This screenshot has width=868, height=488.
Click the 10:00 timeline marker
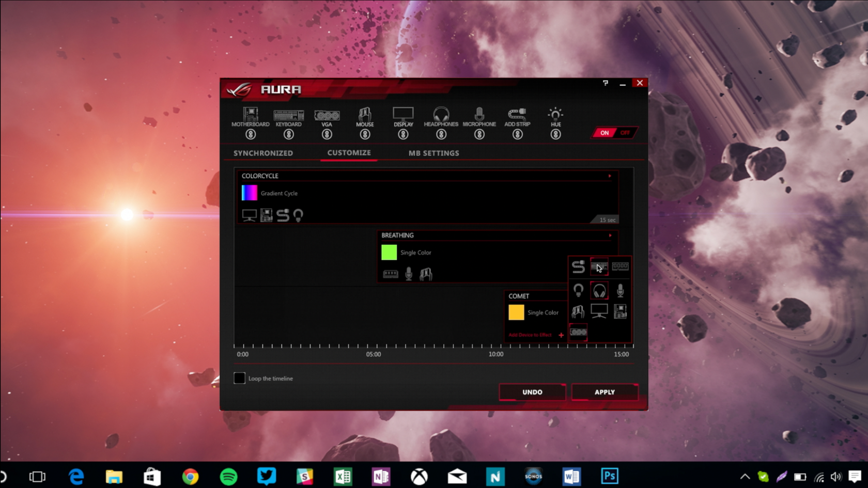pos(496,354)
